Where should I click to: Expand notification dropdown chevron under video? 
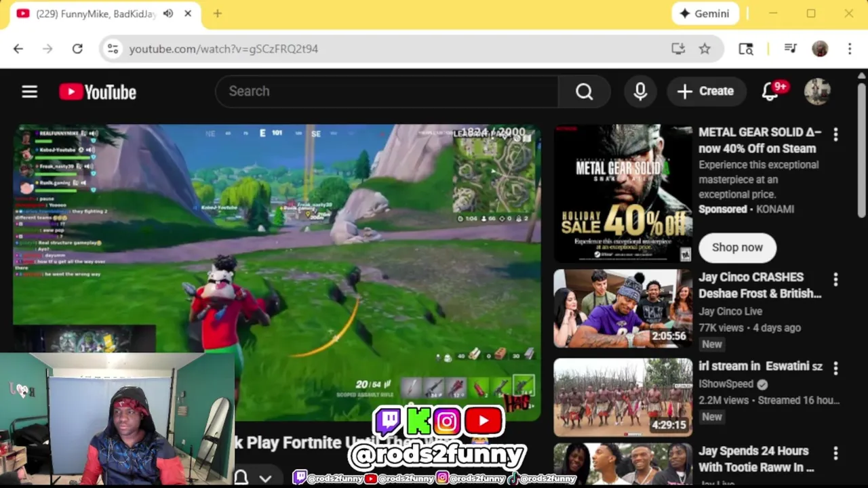[265, 478]
